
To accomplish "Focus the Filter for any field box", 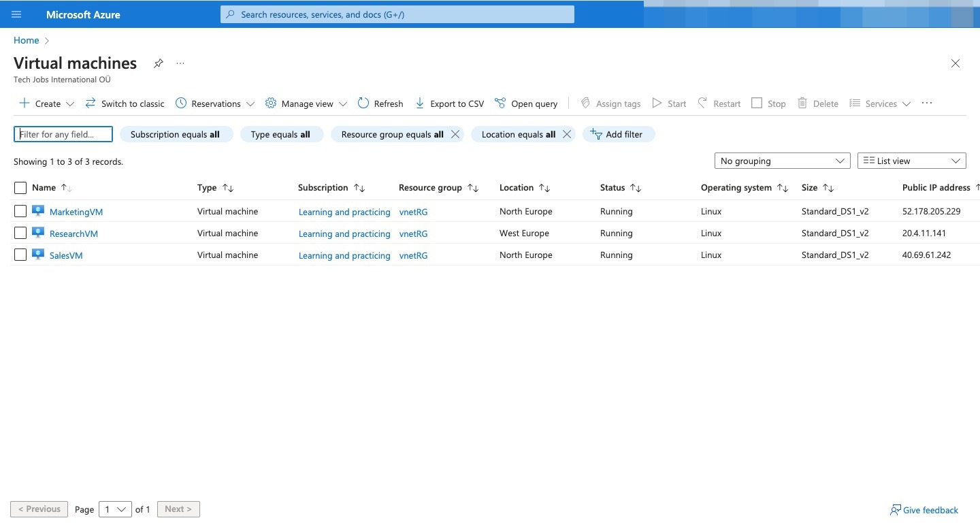I will click(x=63, y=134).
